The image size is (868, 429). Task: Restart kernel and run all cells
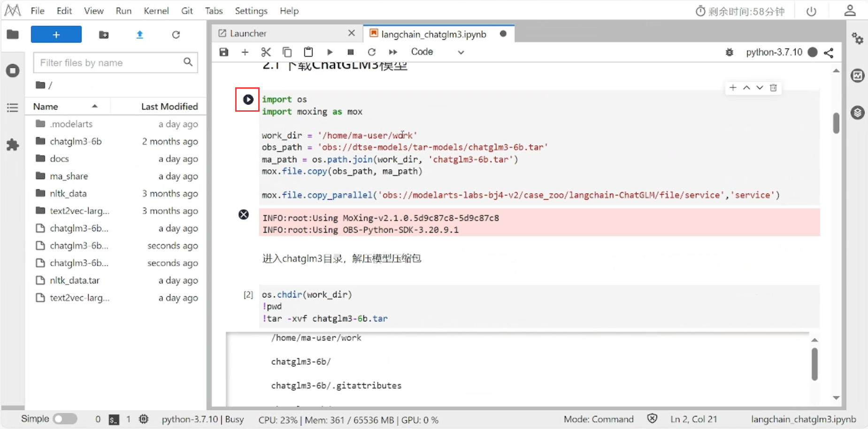pos(393,52)
